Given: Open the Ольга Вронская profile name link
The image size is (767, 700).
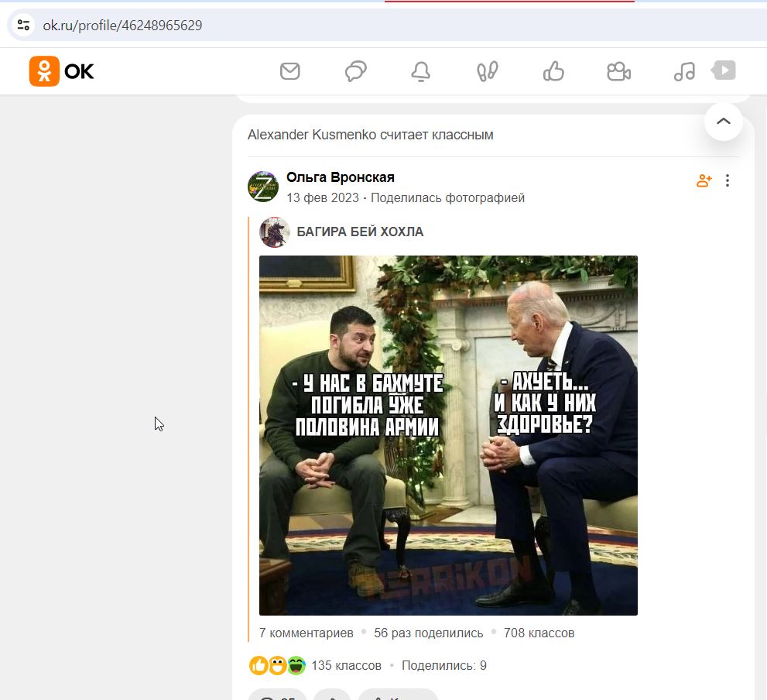Looking at the screenshot, I should pyautogui.click(x=341, y=177).
